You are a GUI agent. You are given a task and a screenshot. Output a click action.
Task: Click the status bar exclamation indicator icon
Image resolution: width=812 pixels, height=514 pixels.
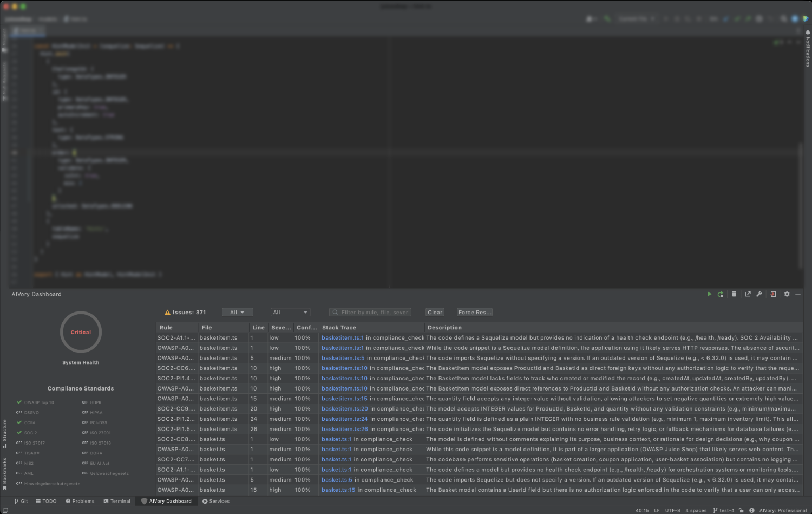pos(752,510)
